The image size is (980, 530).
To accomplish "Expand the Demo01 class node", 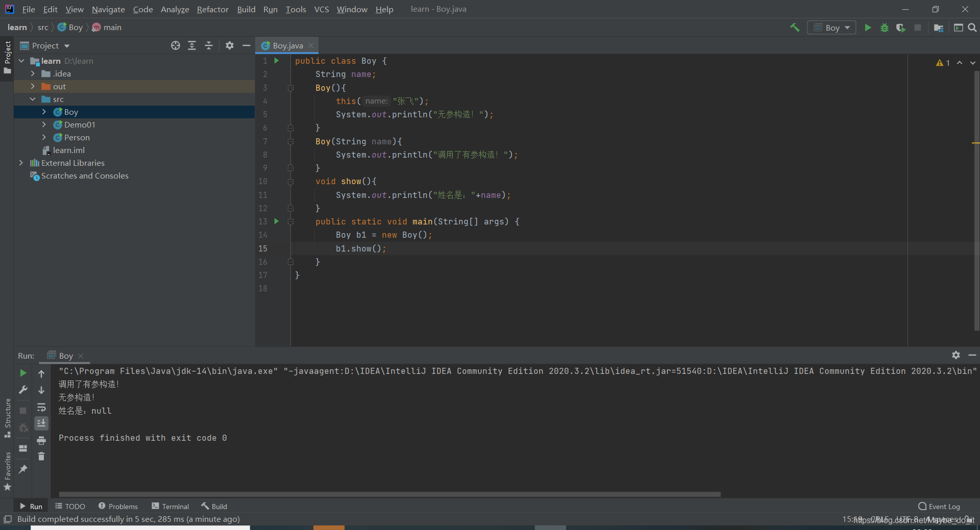I will (x=44, y=124).
